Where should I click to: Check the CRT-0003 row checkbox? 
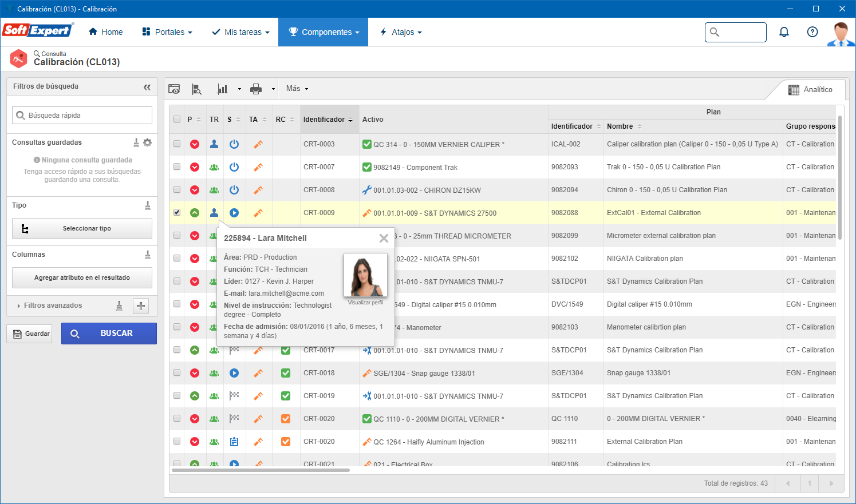177,144
